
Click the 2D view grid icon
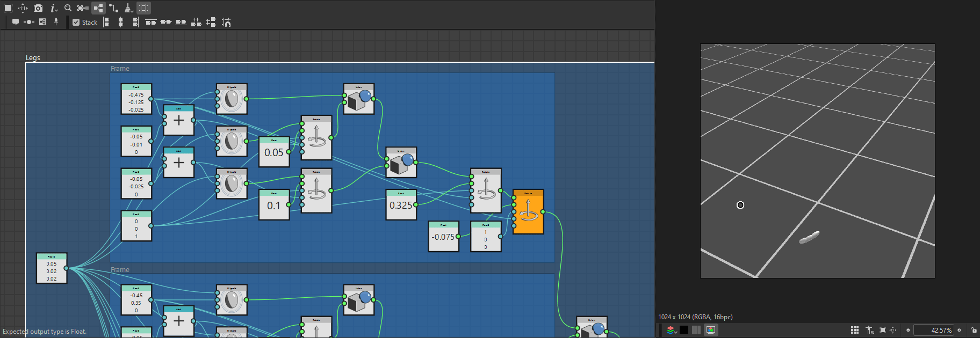[855, 330]
